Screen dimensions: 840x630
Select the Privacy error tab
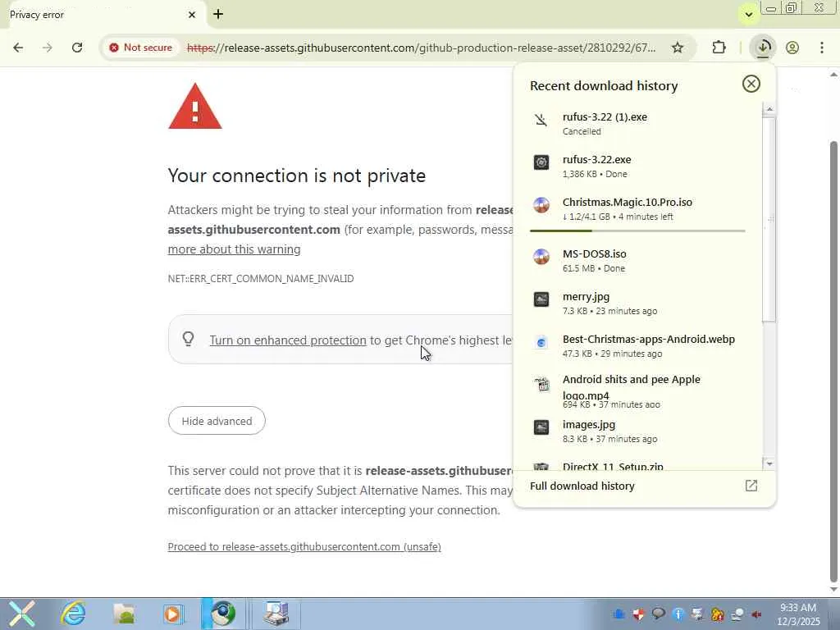pyautogui.click(x=102, y=15)
